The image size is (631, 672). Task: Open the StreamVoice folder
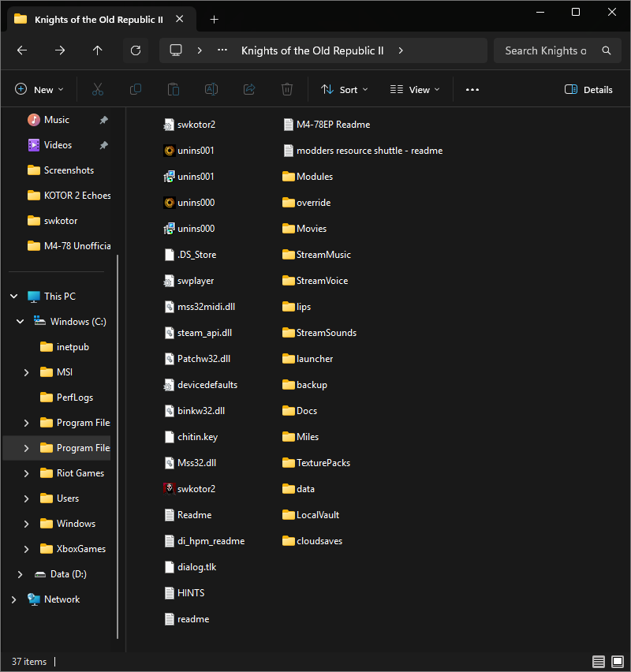(x=315, y=281)
